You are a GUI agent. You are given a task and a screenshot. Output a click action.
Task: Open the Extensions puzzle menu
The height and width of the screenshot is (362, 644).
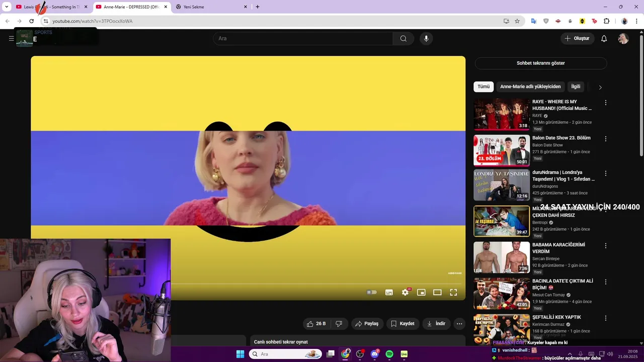606,21
